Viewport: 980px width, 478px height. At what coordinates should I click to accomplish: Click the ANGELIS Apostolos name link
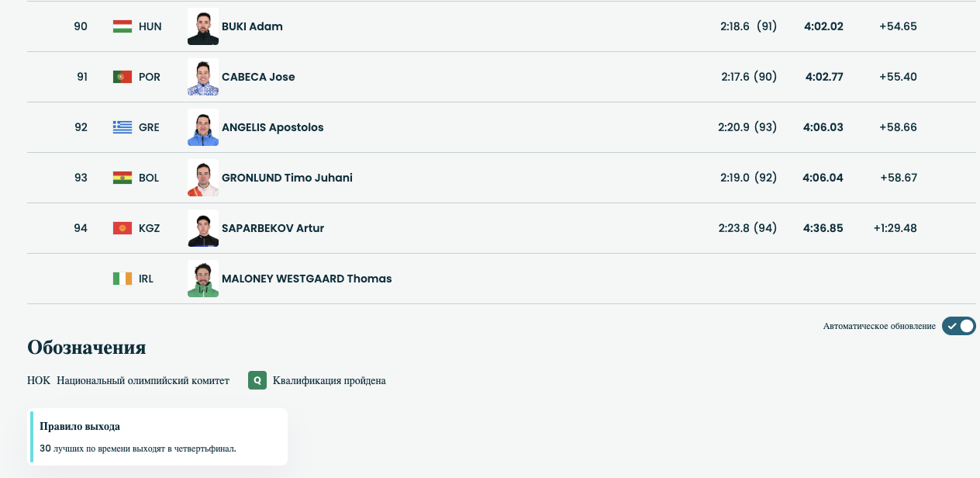point(272,127)
